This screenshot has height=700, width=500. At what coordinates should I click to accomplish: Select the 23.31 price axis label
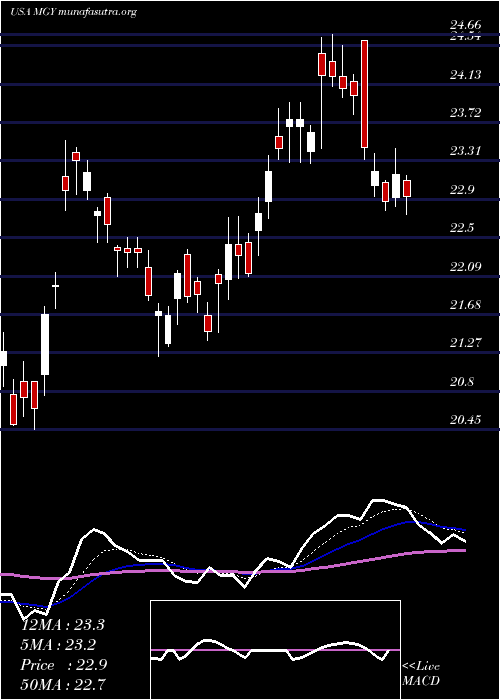pyautogui.click(x=466, y=151)
